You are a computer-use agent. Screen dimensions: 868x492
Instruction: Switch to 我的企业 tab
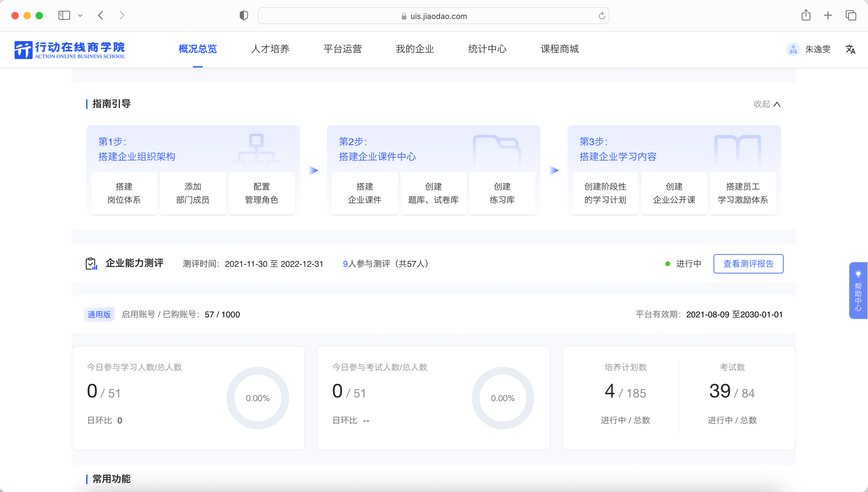pos(415,49)
